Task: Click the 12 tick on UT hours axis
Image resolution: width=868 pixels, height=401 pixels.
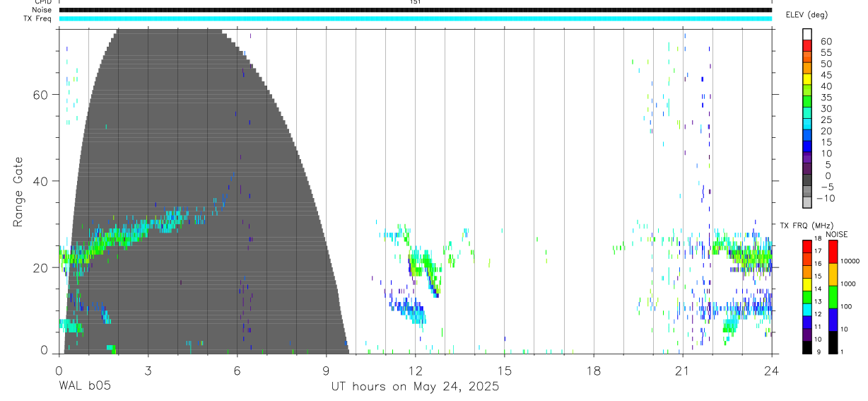Action: [415, 369]
